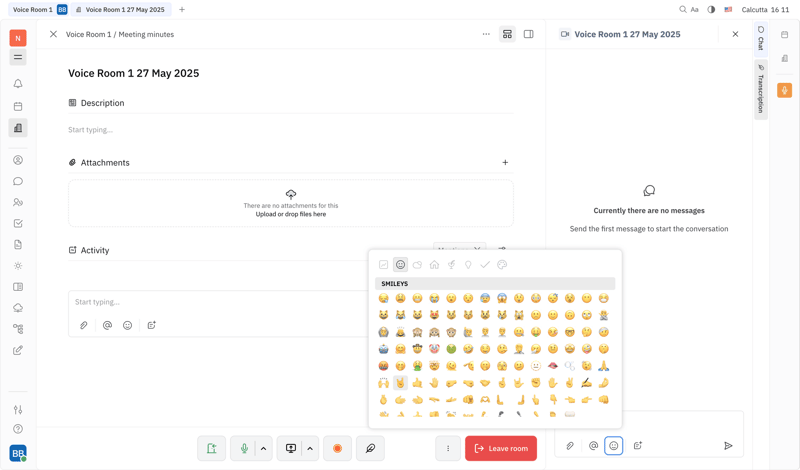Click the @ mention icon in Activity input
The height and width of the screenshot is (470, 800).
point(107,325)
